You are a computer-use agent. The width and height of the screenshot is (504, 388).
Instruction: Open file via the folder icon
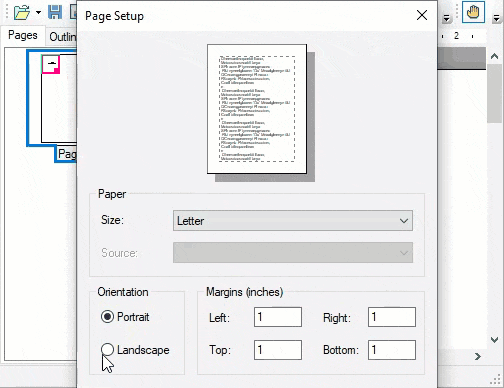[22, 12]
